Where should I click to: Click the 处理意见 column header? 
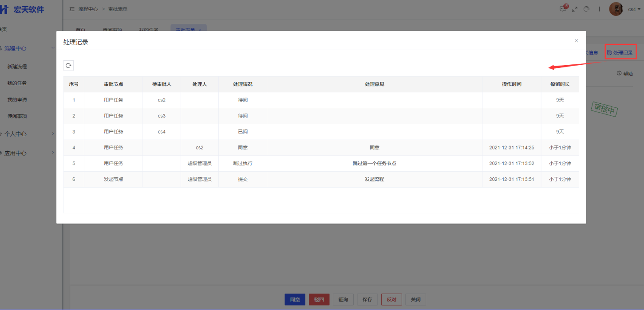point(374,84)
